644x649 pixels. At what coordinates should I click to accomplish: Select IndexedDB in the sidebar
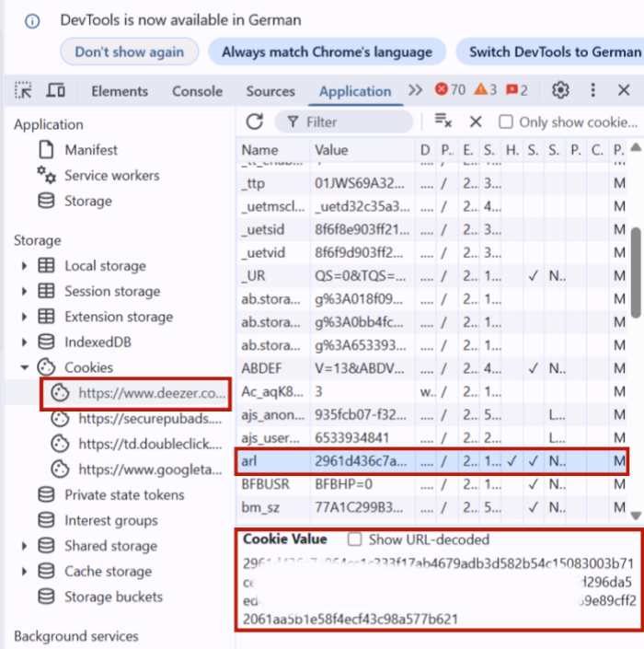point(98,342)
